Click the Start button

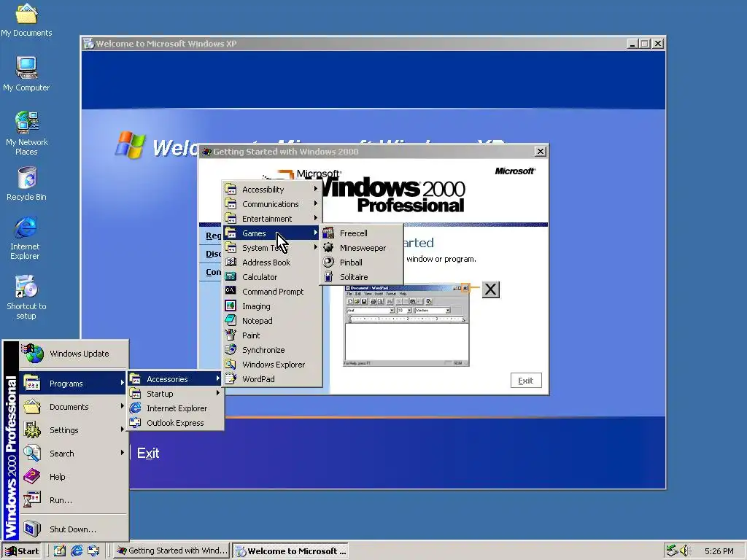[x=22, y=551]
